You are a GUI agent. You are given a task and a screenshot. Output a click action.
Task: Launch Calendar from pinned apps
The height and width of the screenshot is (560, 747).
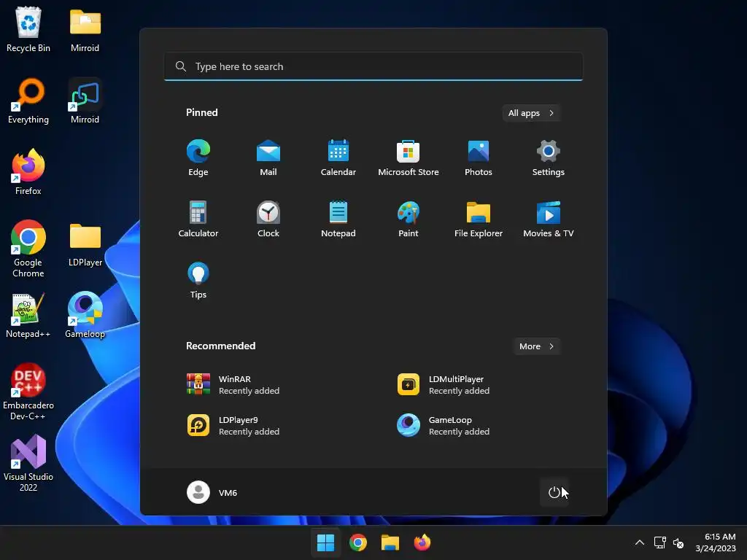point(338,157)
